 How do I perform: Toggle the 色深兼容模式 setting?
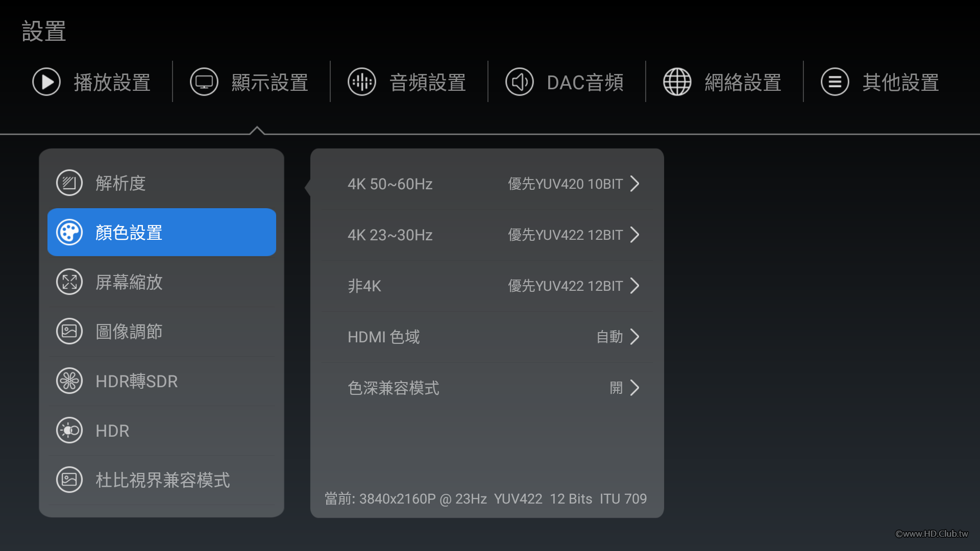[616, 388]
